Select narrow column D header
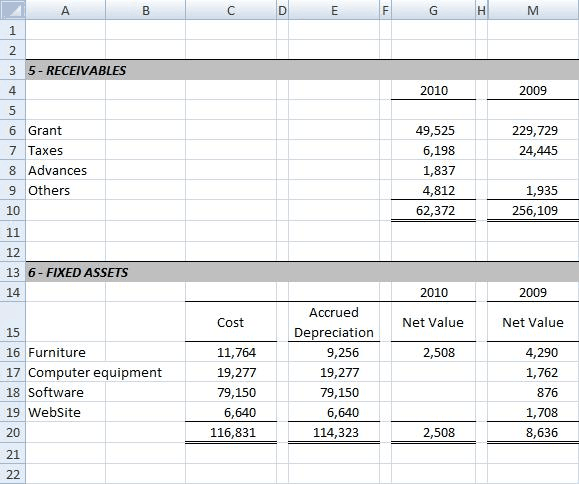 pyautogui.click(x=282, y=10)
